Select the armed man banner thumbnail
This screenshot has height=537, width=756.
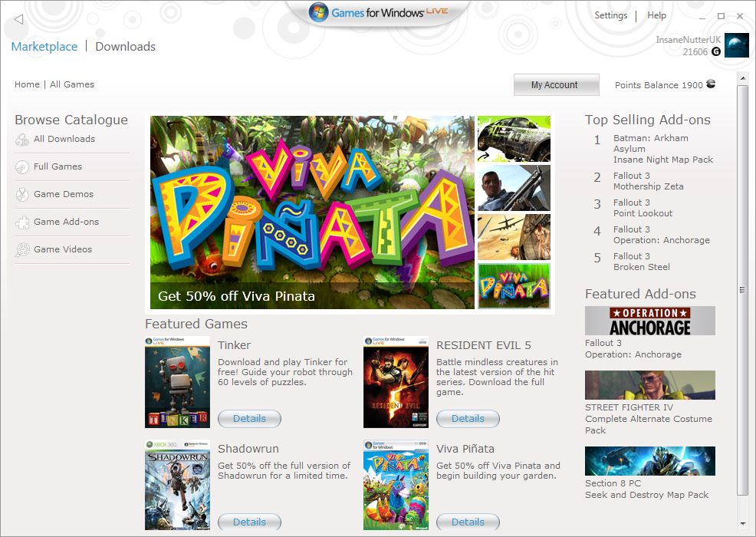click(x=514, y=188)
